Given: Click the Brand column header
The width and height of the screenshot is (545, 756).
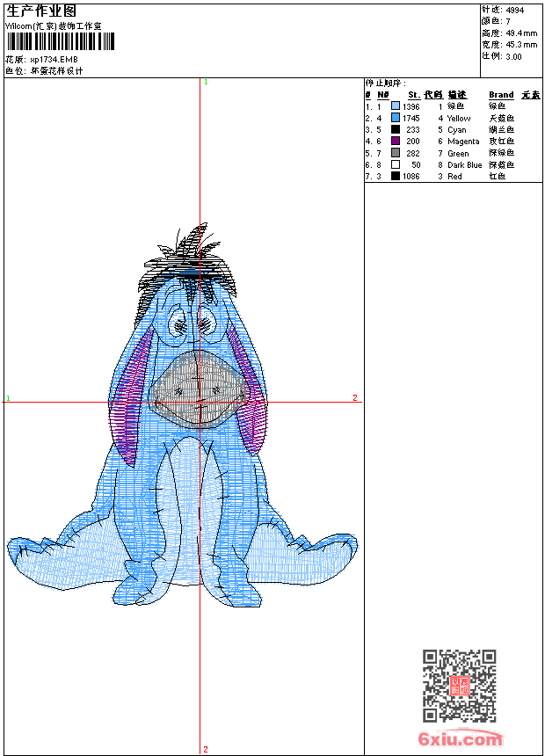Looking at the screenshot, I should click(501, 95).
